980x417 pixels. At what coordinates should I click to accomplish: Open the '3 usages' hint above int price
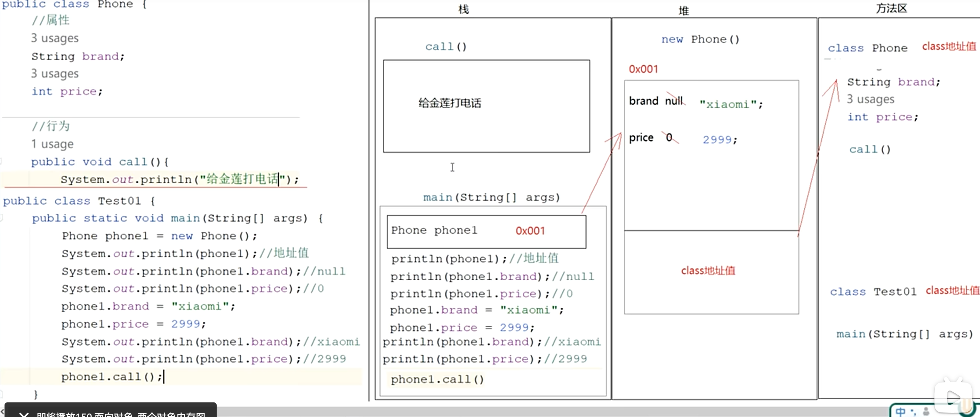[x=55, y=73]
